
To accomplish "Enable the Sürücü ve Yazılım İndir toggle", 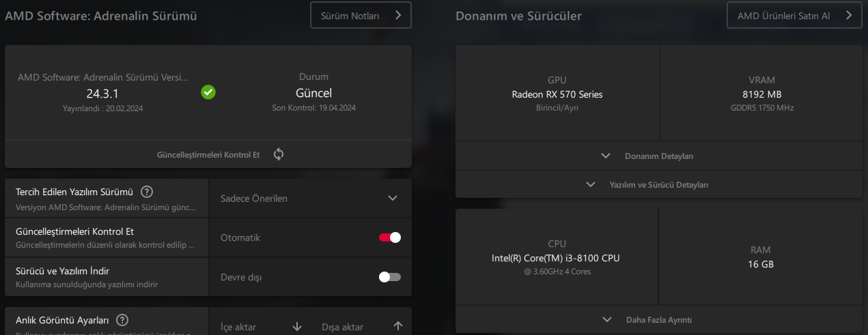I will [x=390, y=277].
